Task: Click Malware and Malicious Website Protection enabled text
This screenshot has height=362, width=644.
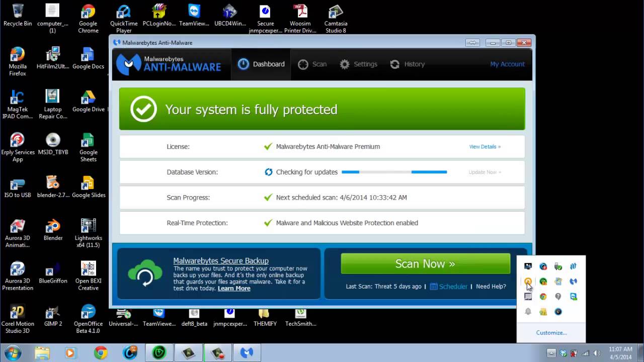Action: (x=347, y=223)
